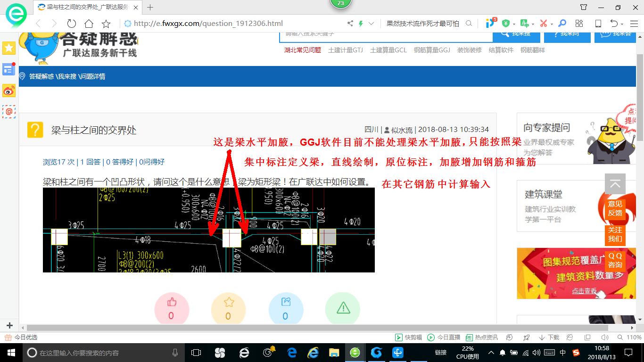Add sidebar app with plus icon
The width and height of the screenshot is (644, 362).
click(x=9, y=326)
